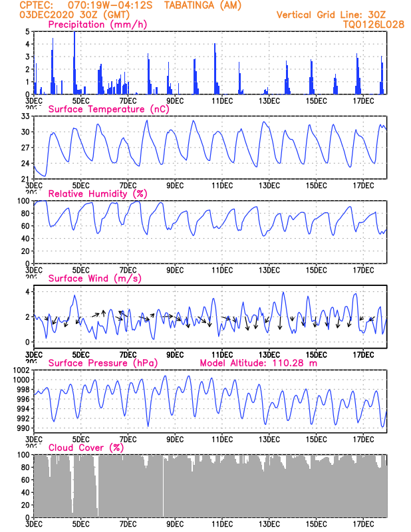
Task: Click value 100 on Relative Humidity axis
Action: 23,201
